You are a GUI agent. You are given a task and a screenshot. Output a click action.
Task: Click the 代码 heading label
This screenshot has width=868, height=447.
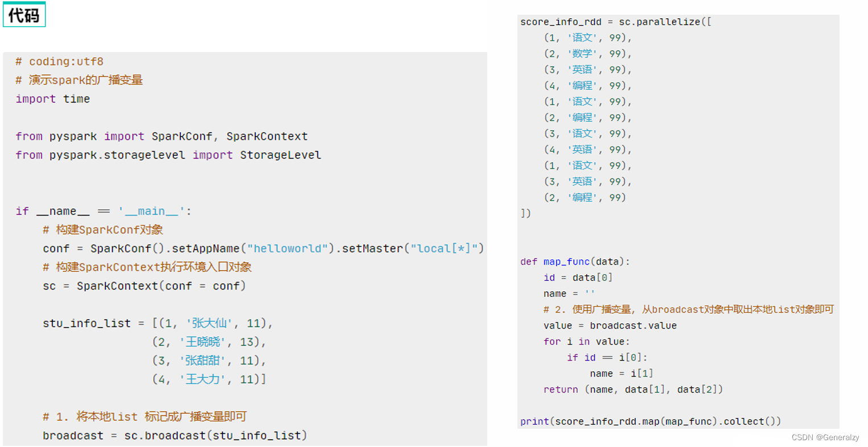point(24,15)
